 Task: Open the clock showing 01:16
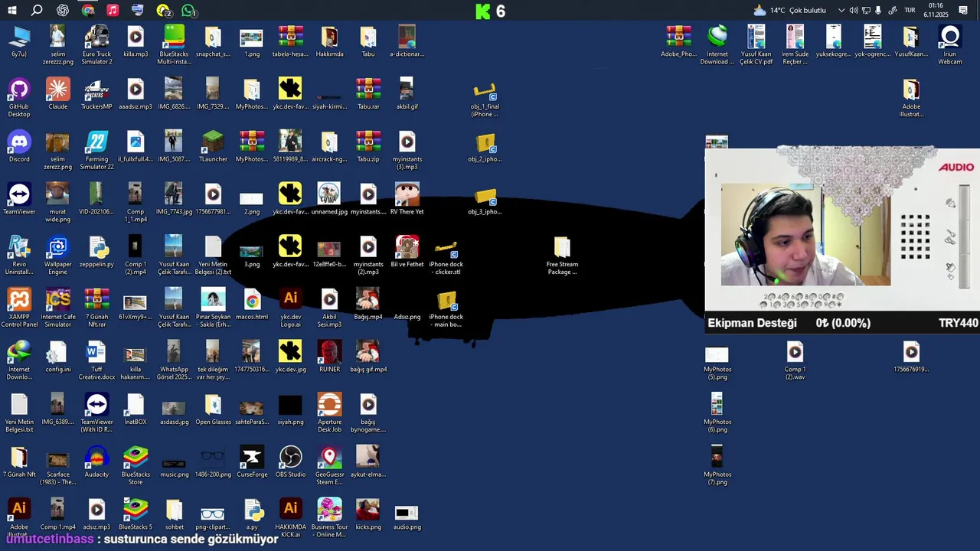pos(936,11)
